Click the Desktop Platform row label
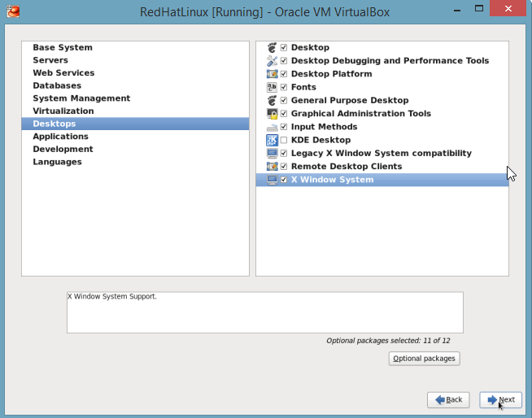The height and width of the screenshot is (418, 532). click(x=331, y=74)
